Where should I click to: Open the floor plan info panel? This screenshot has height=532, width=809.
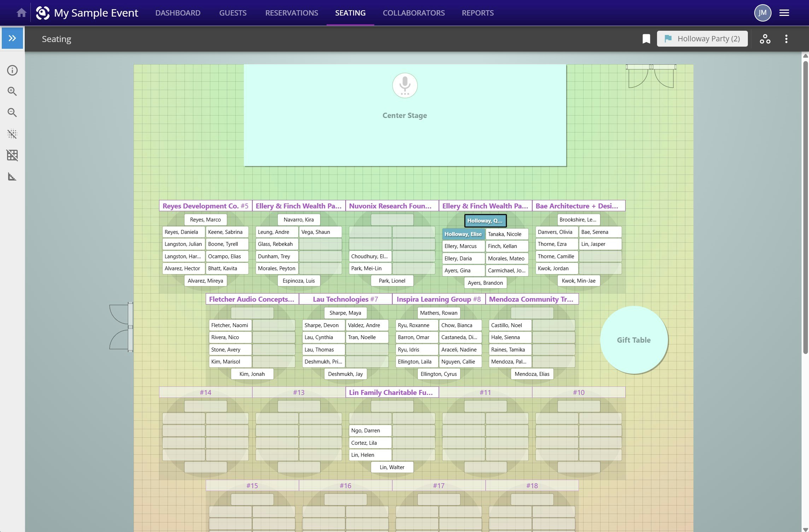pyautogui.click(x=12, y=70)
